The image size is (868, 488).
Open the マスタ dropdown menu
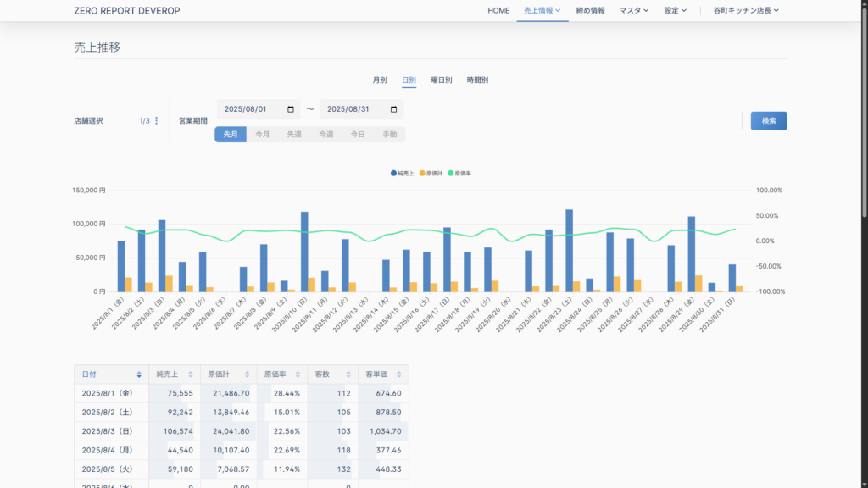(x=633, y=11)
